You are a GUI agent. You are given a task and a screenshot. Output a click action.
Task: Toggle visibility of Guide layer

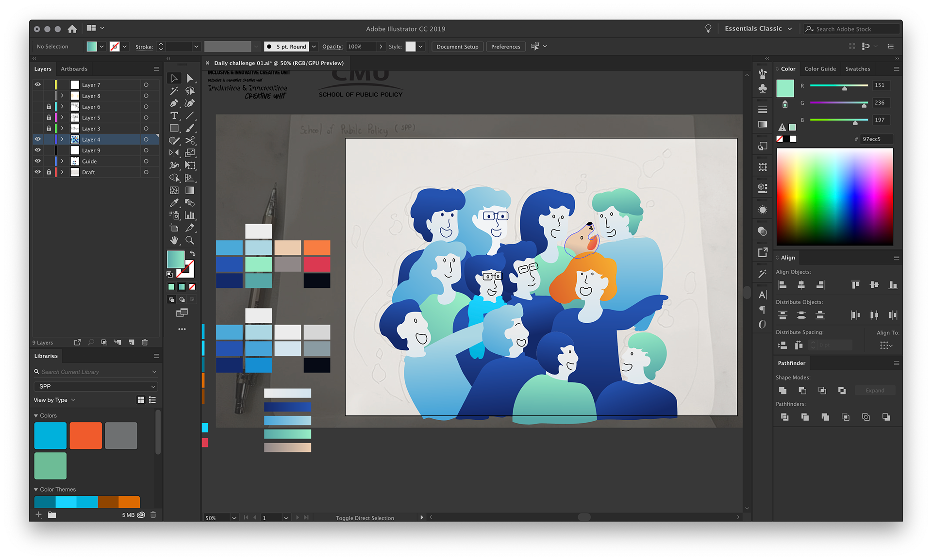[x=37, y=161]
